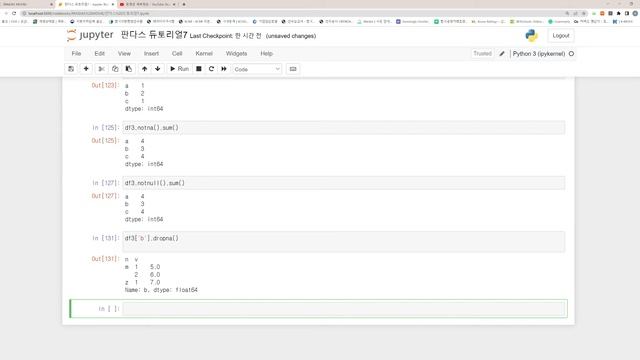The height and width of the screenshot is (360, 640).
Task: Click the Out[127] output prompt
Action: pyautogui.click(x=105, y=196)
